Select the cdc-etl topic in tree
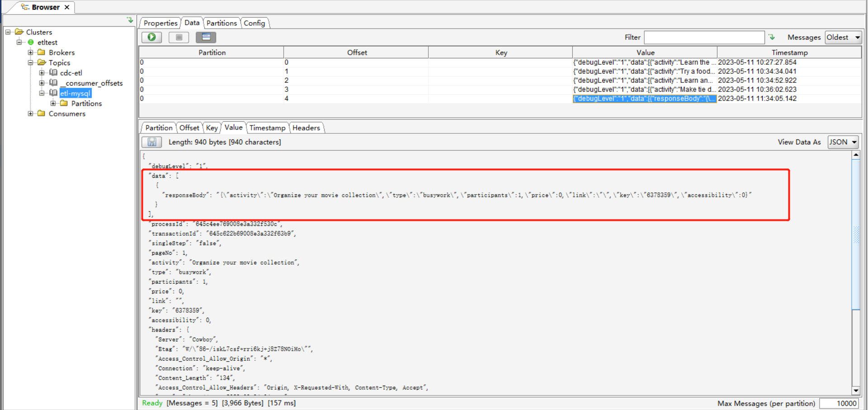868x410 pixels. point(71,73)
